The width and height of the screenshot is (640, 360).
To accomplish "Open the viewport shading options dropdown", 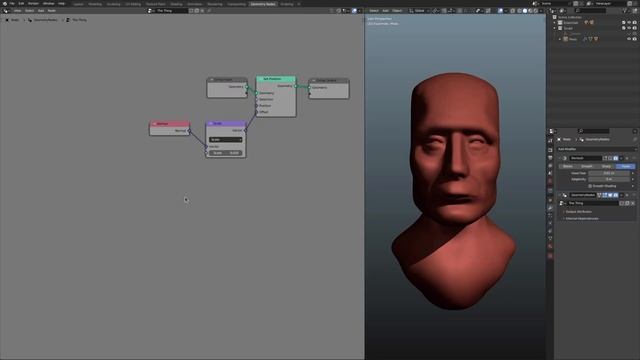I will (540, 11).
